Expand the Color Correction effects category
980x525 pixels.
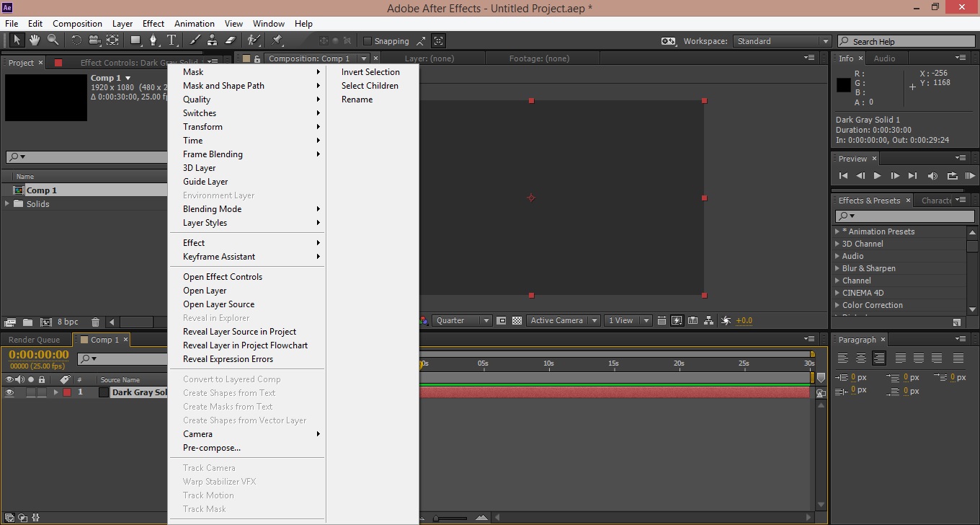[x=837, y=305]
